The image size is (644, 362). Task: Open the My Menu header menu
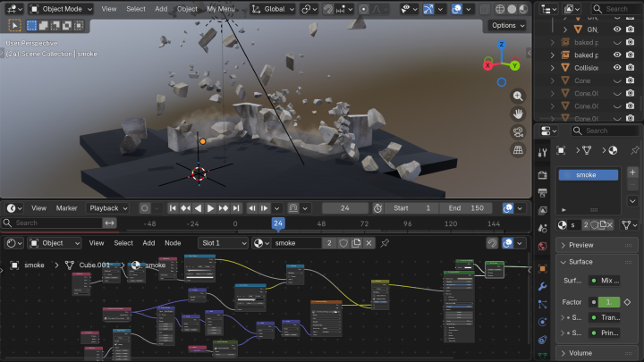click(x=223, y=9)
